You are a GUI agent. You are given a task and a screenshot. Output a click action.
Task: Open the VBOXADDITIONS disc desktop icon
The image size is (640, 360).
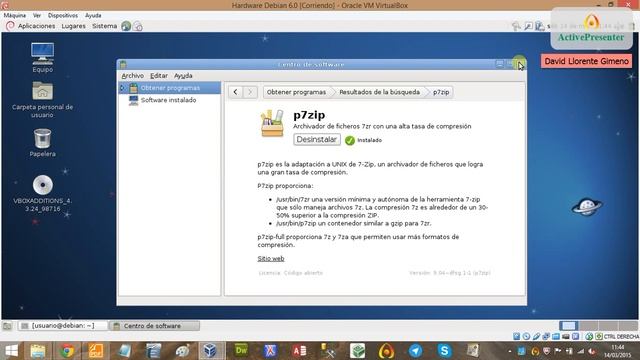(x=42, y=193)
